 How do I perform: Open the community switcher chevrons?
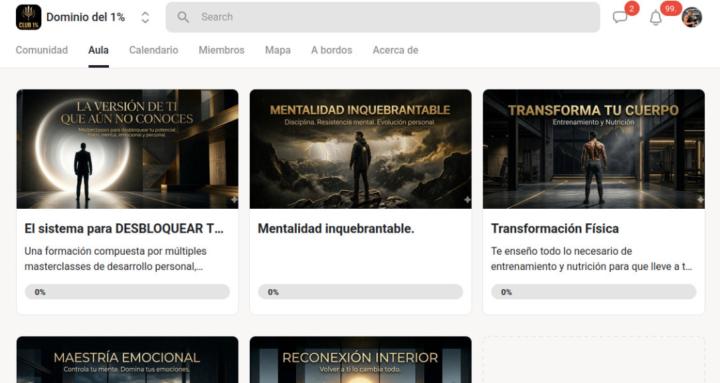(x=145, y=17)
